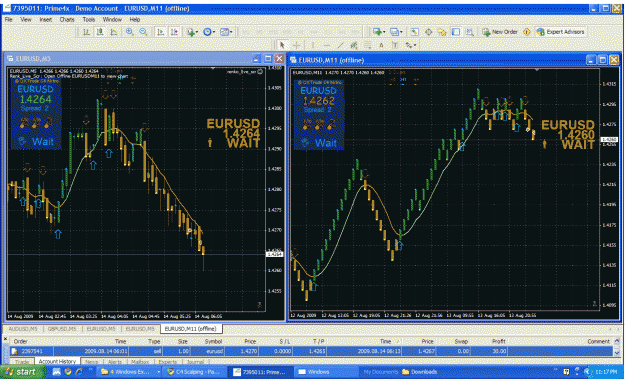Viewport: 625px width, 381px height.
Task: Open the Strategy Tester icon
Action: point(470,32)
